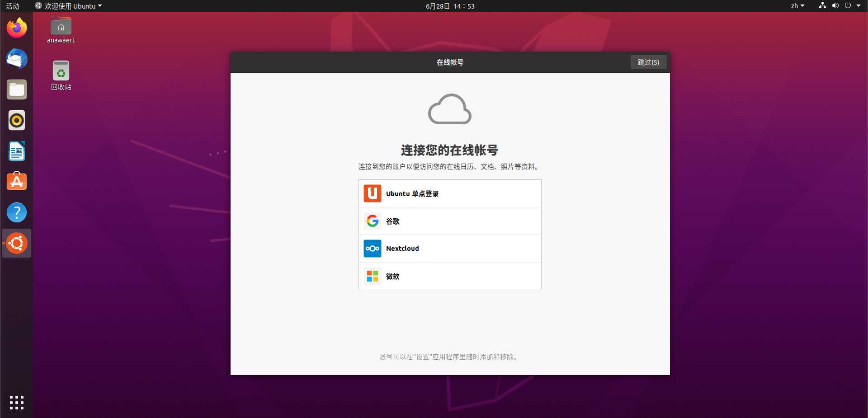Show applications grid
This screenshot has height=418, width=868.
(x=17, y=402)
